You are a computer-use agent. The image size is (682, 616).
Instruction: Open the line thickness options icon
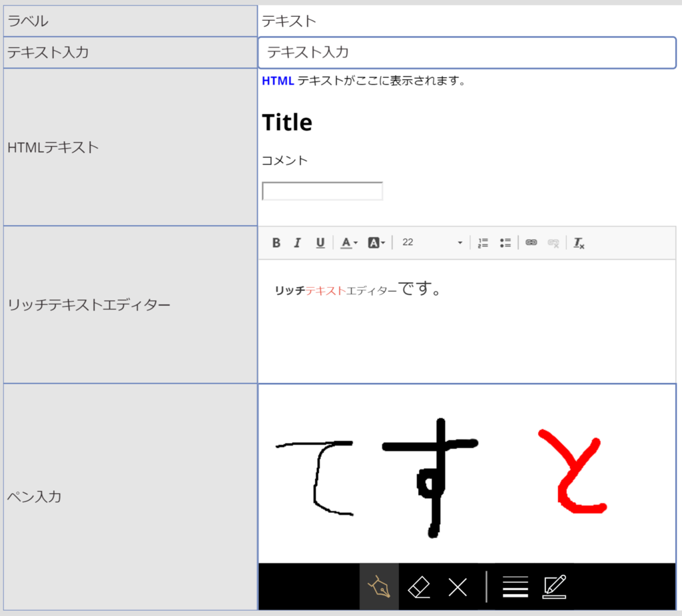pyautogui.click(x=515, y=587)
